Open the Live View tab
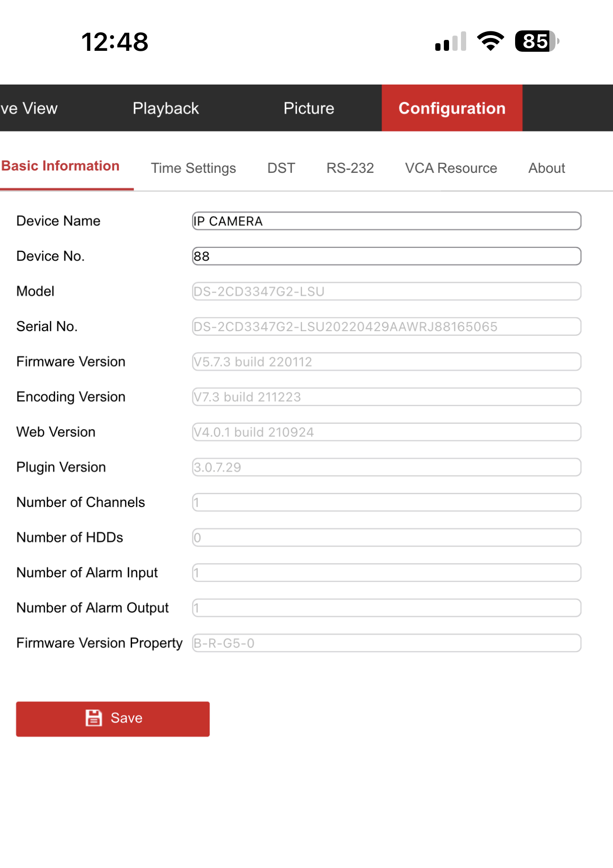The image size is (613, 868). pos(29,108)
